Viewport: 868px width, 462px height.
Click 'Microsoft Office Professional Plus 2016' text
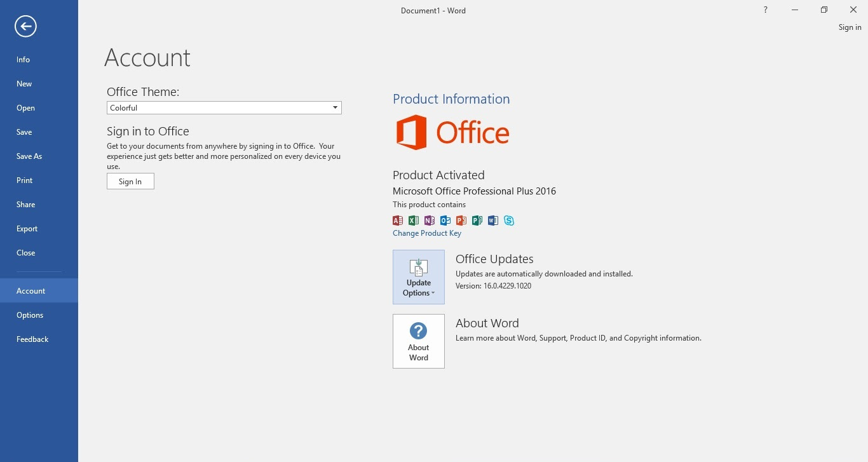click(x=474, y=191)
